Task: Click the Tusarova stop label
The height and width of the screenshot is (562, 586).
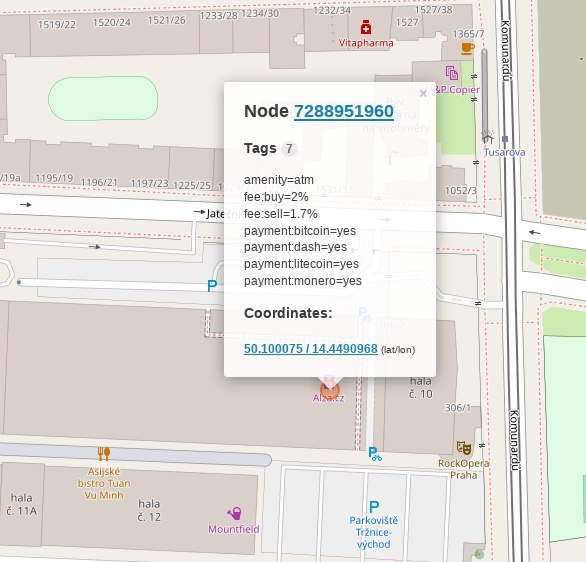Action: (505, 152)
